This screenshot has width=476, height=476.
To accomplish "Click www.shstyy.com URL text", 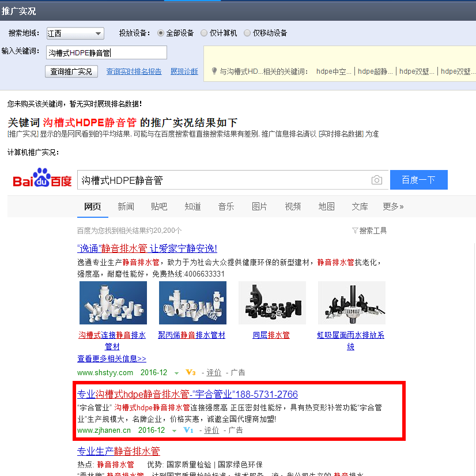I will (x=105, y=372).
